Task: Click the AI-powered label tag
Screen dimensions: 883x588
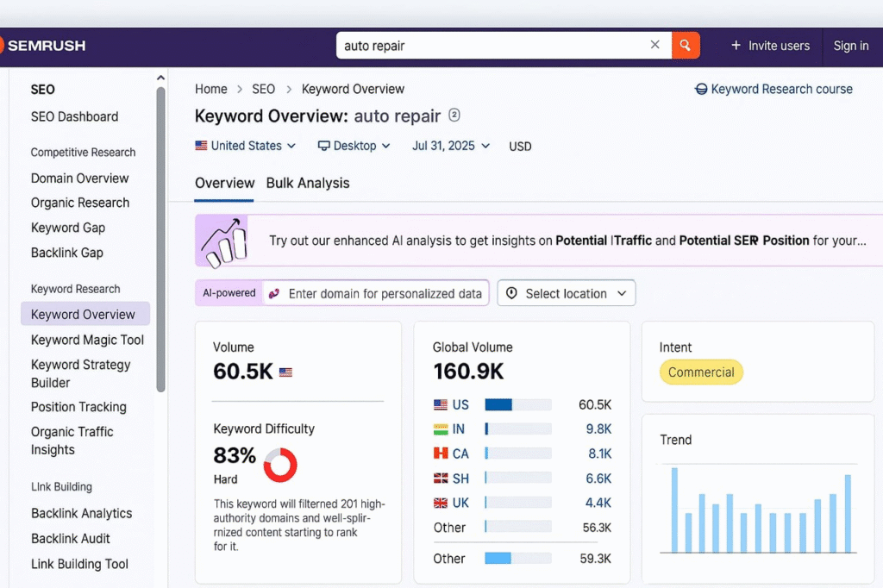Action: tap(229, 293)
